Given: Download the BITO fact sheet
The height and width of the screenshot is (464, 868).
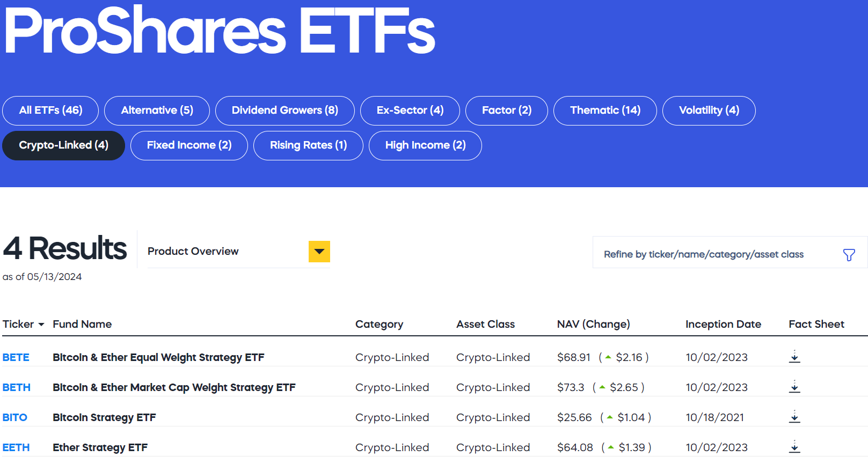Looking at the screenshot, I should click(794, 417).
